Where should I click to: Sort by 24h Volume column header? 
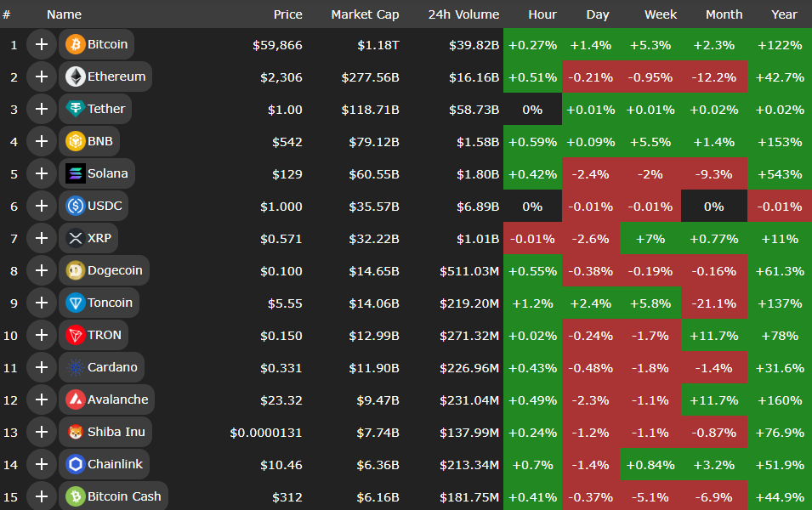click(463, 14)
